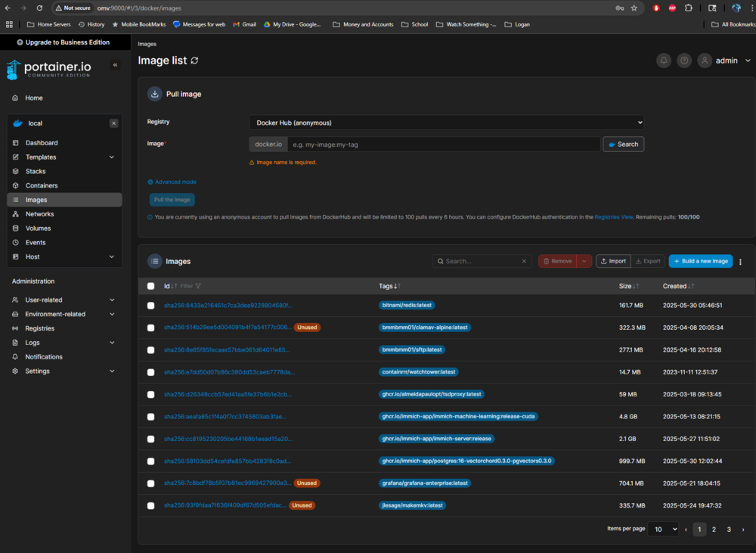Viewport: 756px width, 553px height.
Task: Expand the User-related section
Action: [112, 300]
